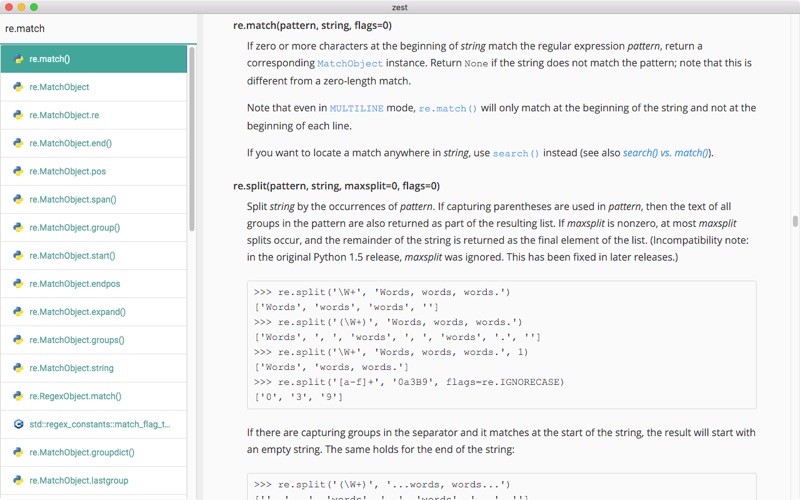Click the Python icon beside re.MatchObject.expand()
Image resolution: width=800 pixels, height=500 pixels.
click(x=18, y=312)
